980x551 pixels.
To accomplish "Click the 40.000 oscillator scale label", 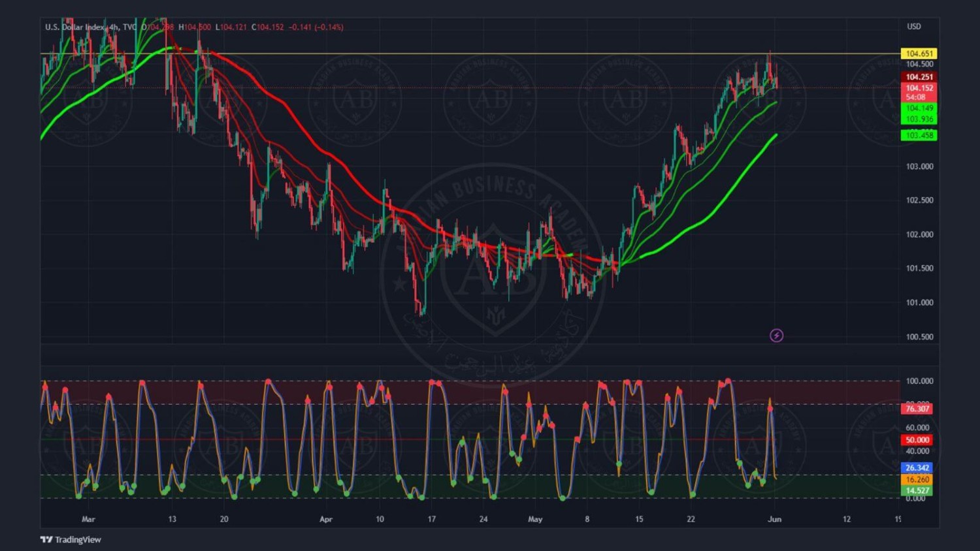I will pyautogui.click(x=917, y=451).
